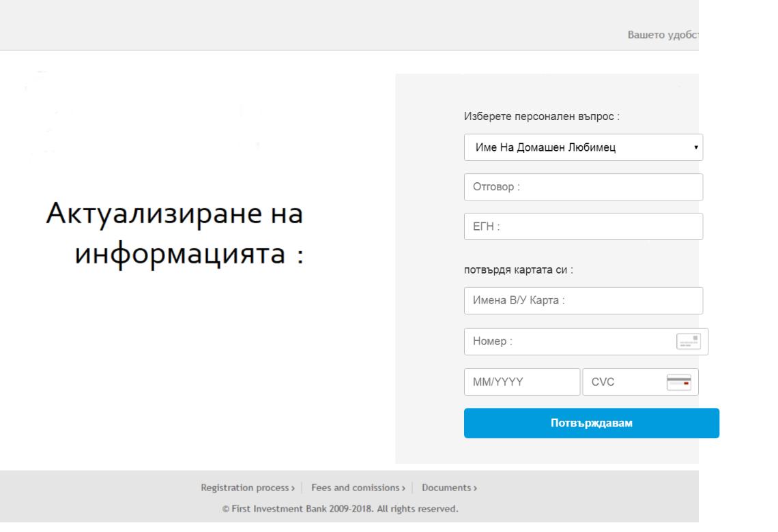Click the card Номер input field

(x=566, y=342)
